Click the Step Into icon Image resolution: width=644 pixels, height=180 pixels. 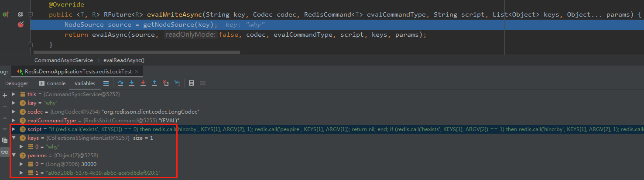click(132, 83)
